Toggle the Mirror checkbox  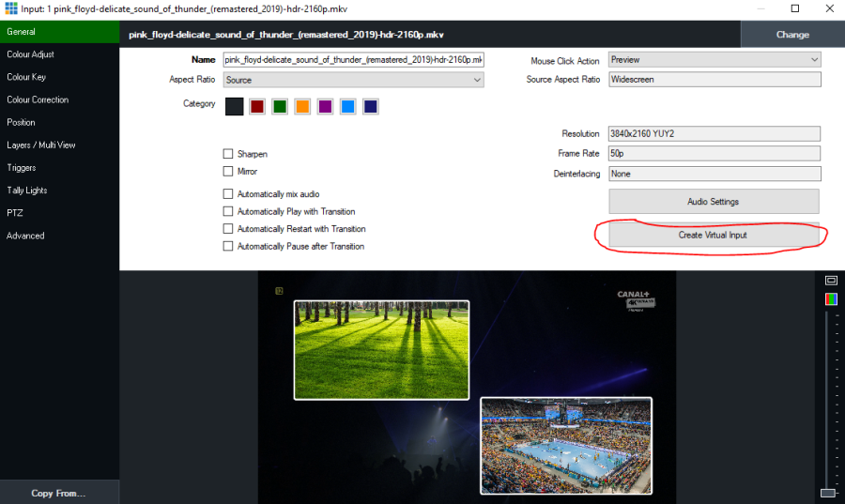[x=228, y=172]
